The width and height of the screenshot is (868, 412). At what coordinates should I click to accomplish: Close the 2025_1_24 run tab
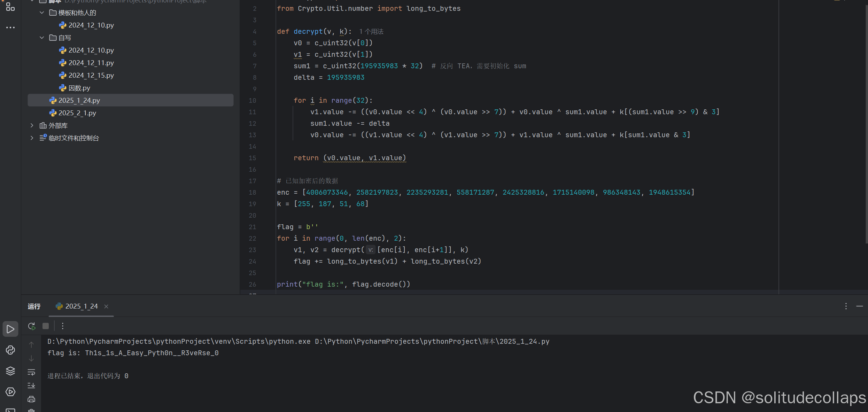click(106, 306)
